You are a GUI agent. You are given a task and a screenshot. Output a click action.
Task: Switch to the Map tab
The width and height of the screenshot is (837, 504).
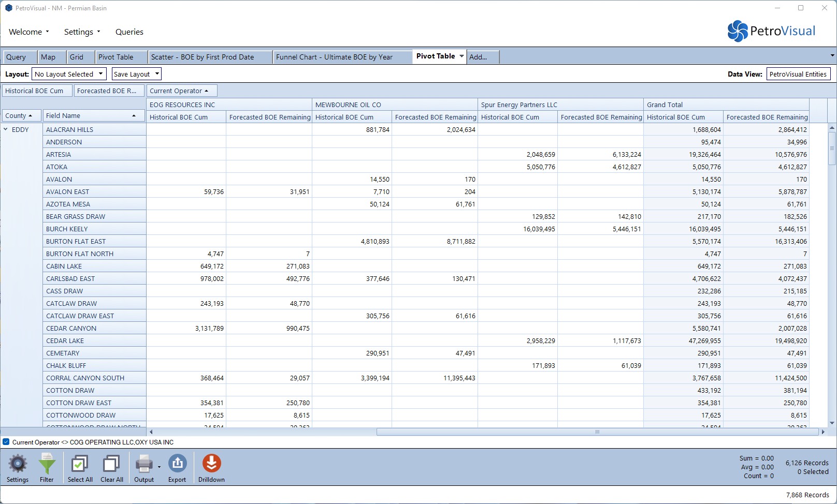point(48,57)
